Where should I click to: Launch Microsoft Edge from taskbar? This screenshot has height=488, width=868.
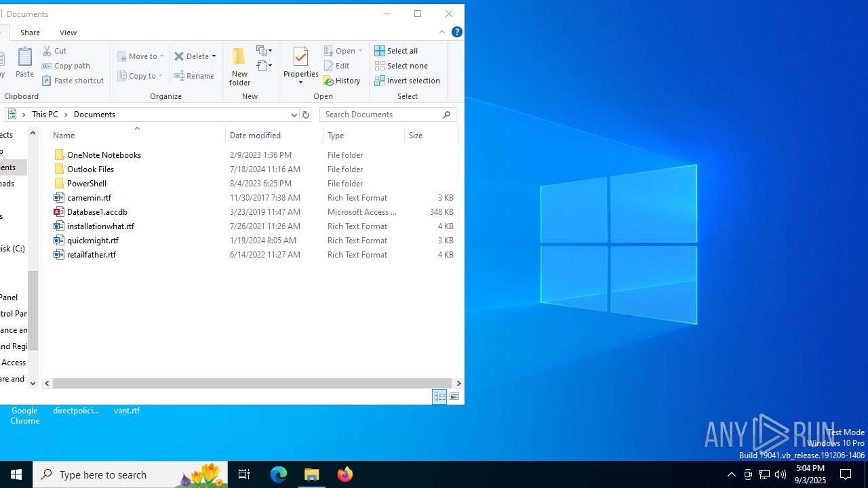coord(279,474)
